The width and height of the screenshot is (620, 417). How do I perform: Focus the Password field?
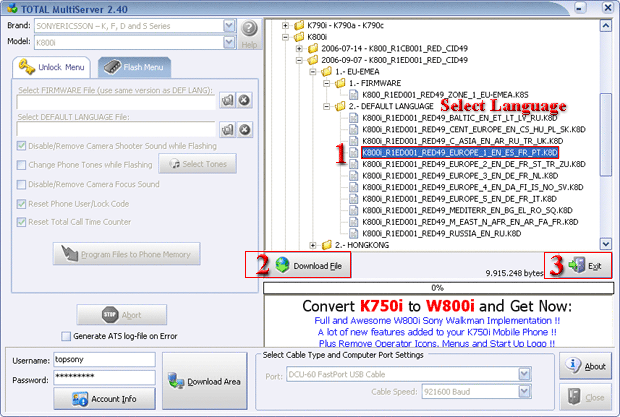pos(104,377)
